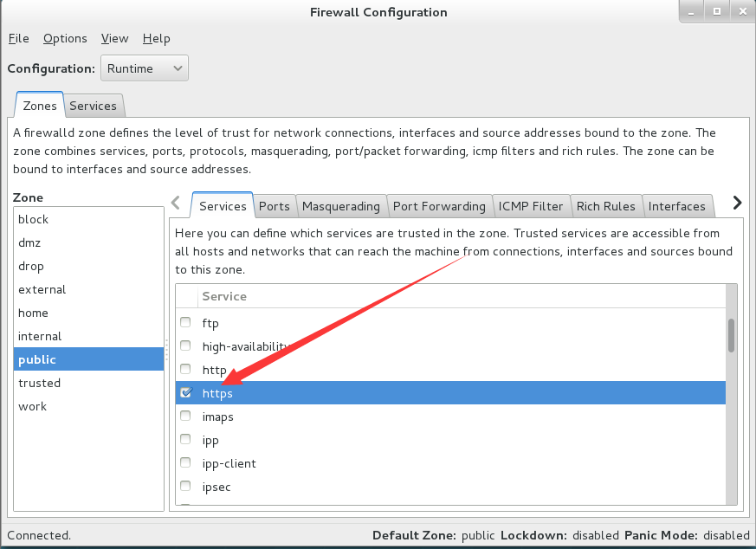Image resolution: width=756 pixels, height=549 pixels.
Task: Check the ipp-client service checkbox
Action: click(185, 462)
